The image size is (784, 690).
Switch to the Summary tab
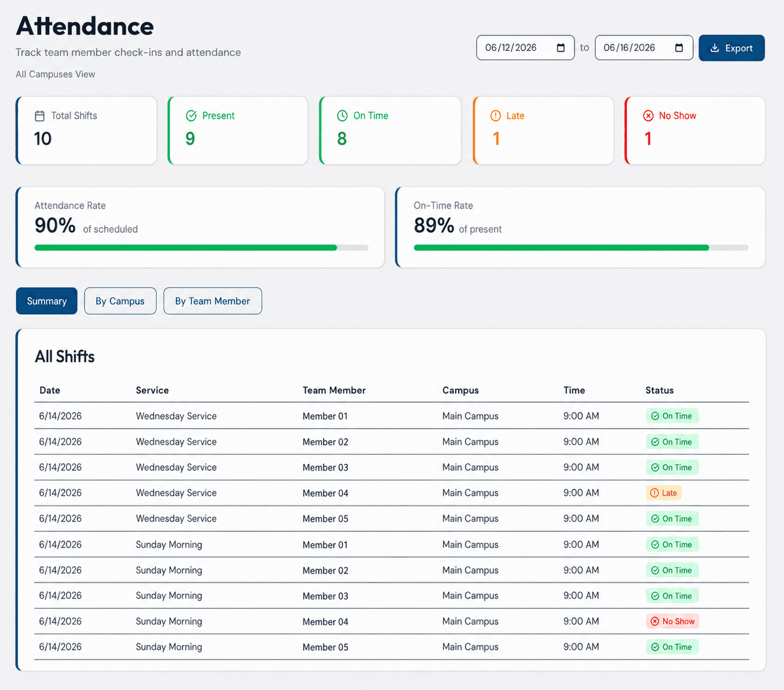(x=46, y=301)
